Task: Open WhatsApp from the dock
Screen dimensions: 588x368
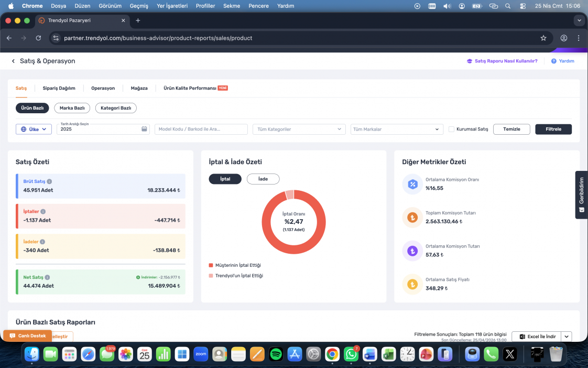Action: pos(351,354)
